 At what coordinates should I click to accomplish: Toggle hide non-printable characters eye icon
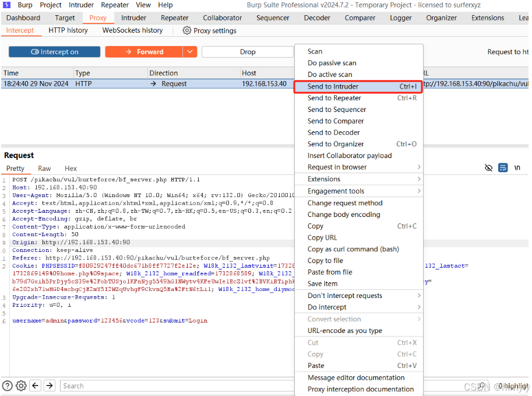pyautogui.click(x=488, y=168)
